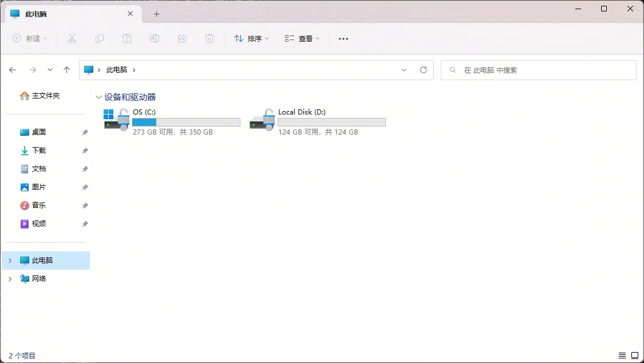Click the Share icon in toolbar
This screenshot has width=644, height=363.
tap(182, 38)
